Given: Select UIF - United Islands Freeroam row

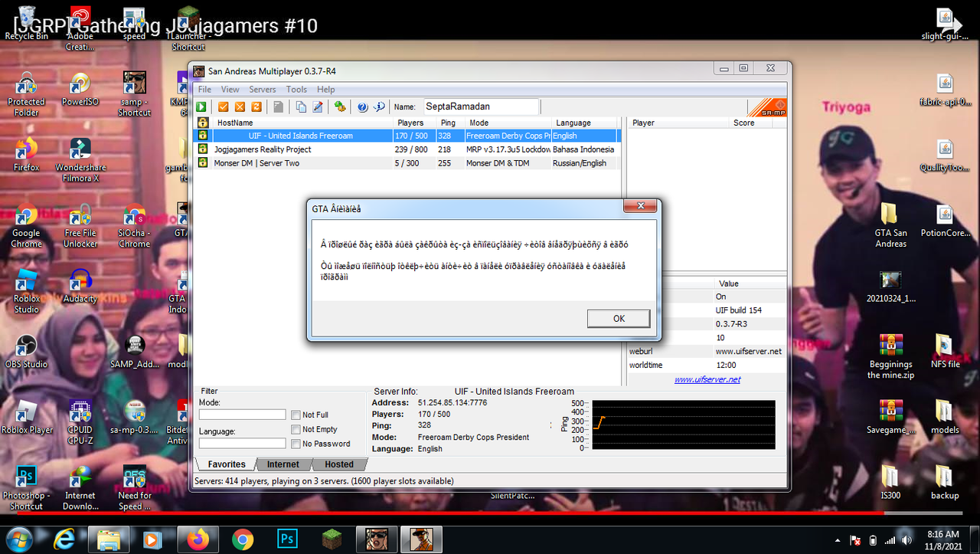Looking at the screenshot, I should [x=407, y=136].
